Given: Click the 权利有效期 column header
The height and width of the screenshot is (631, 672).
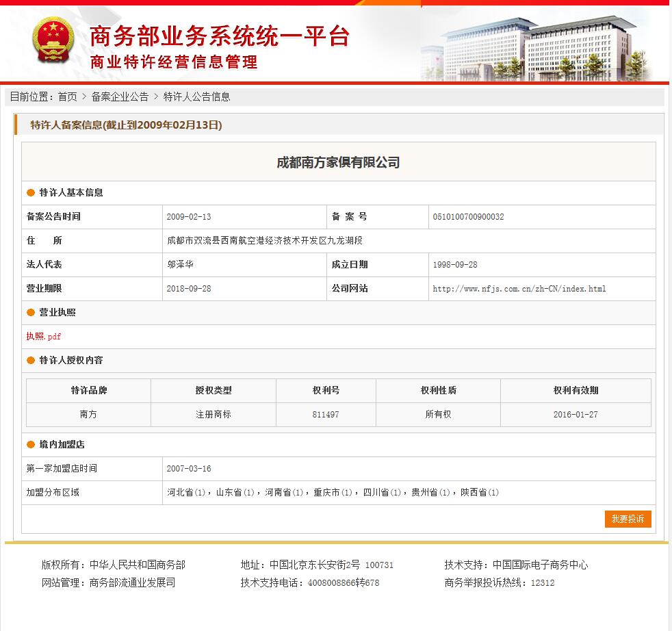Looking at the screenshot, I should (576, 391).
